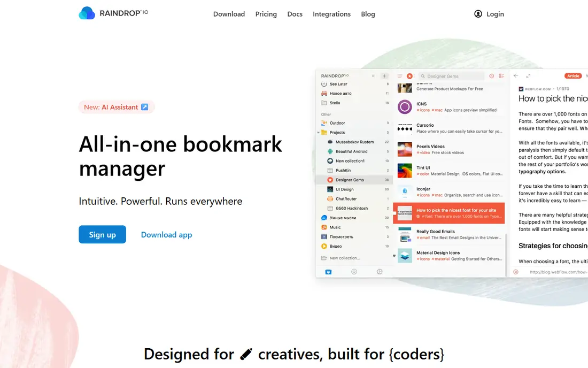Open the Stella collection
This screenshot has height=368, width=588.
pyautogui.click(x=354, y=103)
